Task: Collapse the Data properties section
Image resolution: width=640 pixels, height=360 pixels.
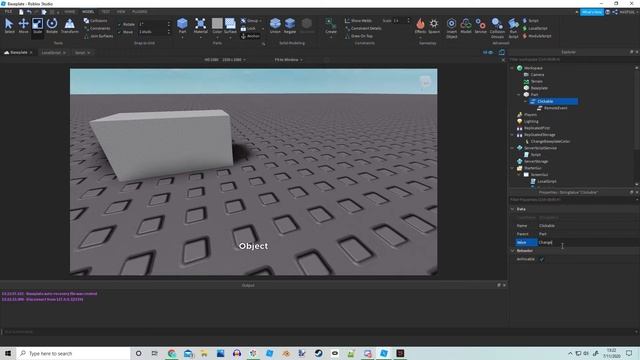Action: click(x=513, y=209)
